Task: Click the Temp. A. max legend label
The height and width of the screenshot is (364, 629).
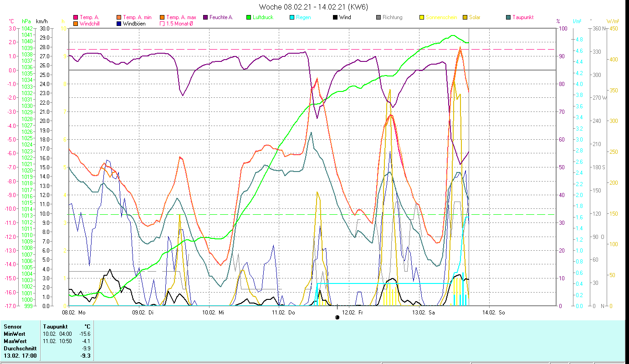Action: click(x=181, y=17)
